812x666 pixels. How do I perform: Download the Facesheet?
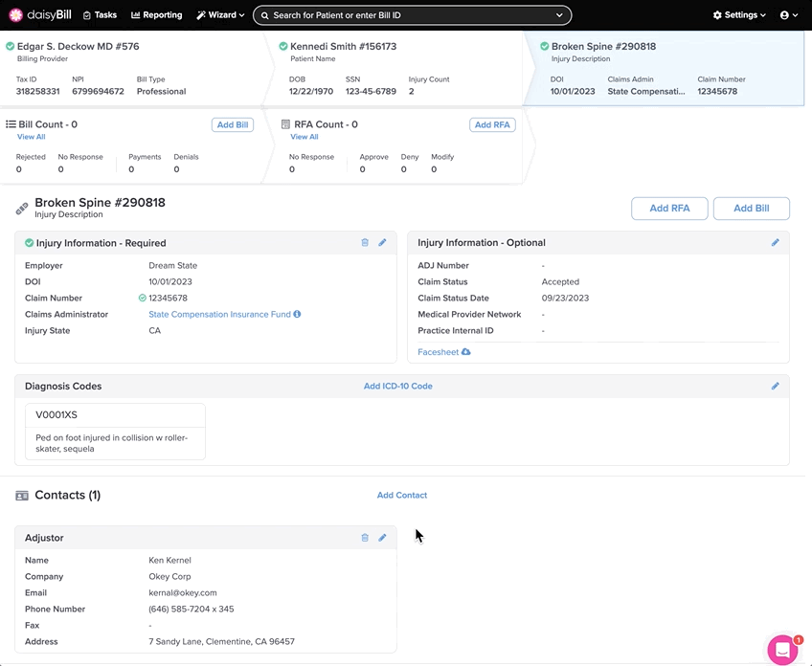[x=444, y=352]
